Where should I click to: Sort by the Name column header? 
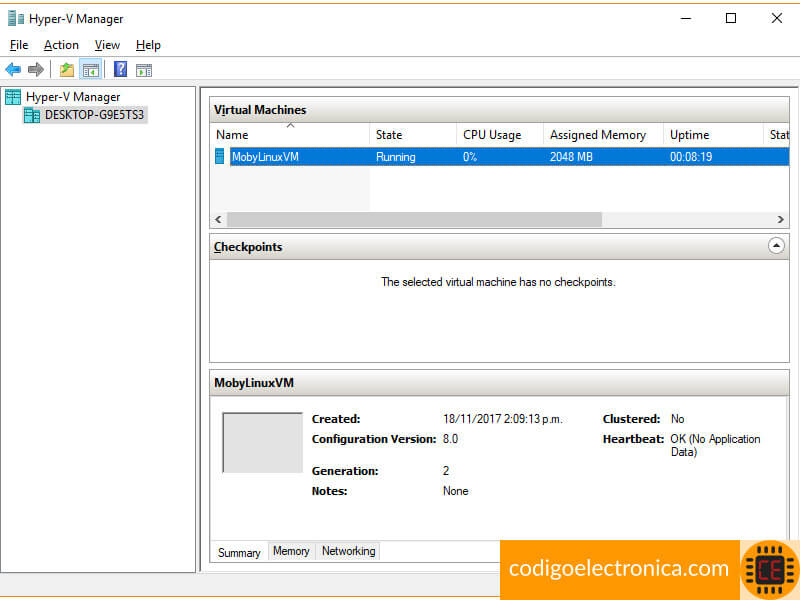289,135
